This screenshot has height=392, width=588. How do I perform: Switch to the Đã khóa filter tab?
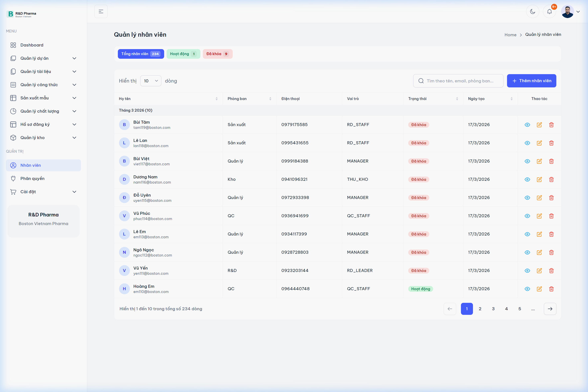(x=217, y=54)
